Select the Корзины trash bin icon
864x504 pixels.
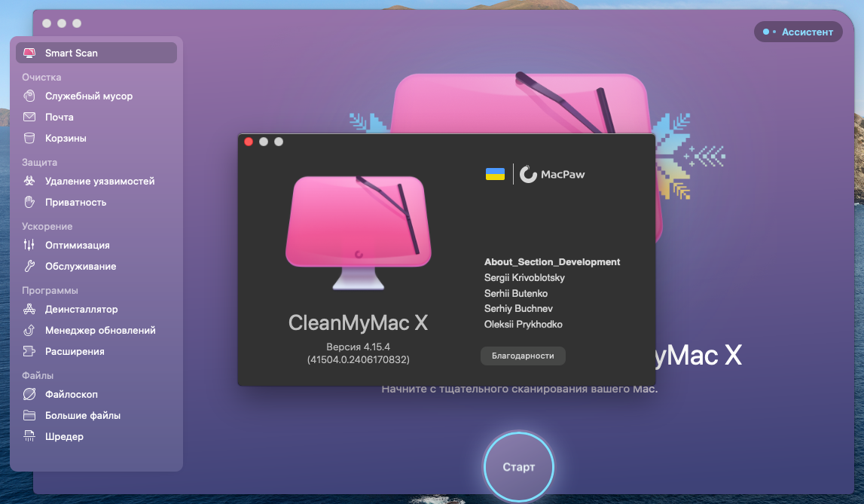[x=29, y=139]
